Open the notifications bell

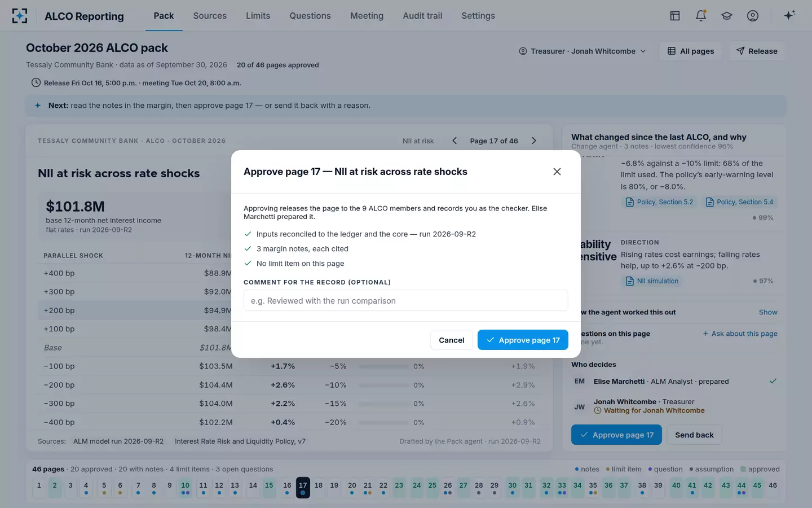tap(701, 16)
